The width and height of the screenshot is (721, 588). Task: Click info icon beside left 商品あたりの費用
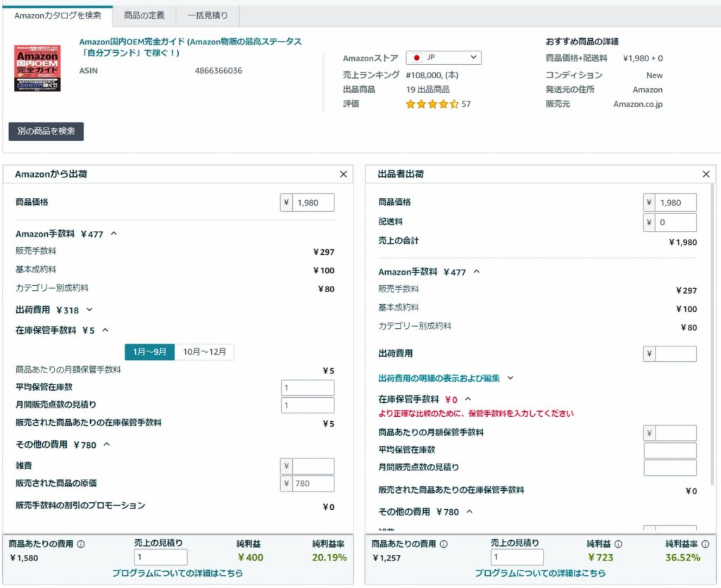81,544
